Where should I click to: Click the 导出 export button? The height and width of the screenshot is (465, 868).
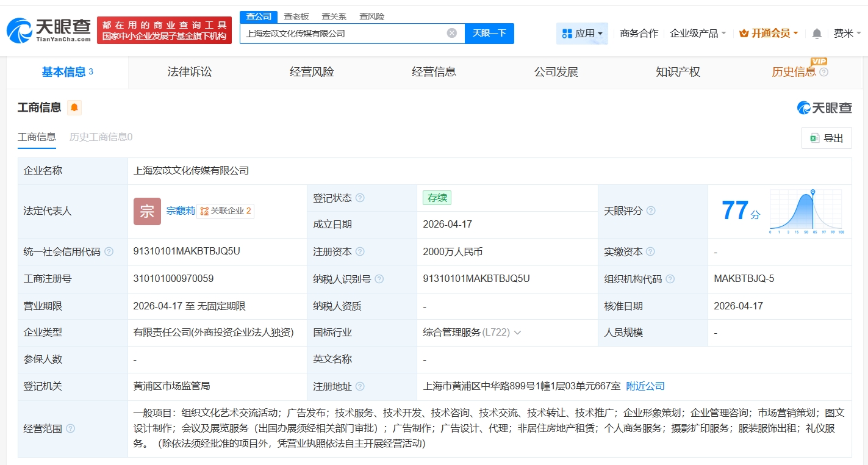[826, 139]
